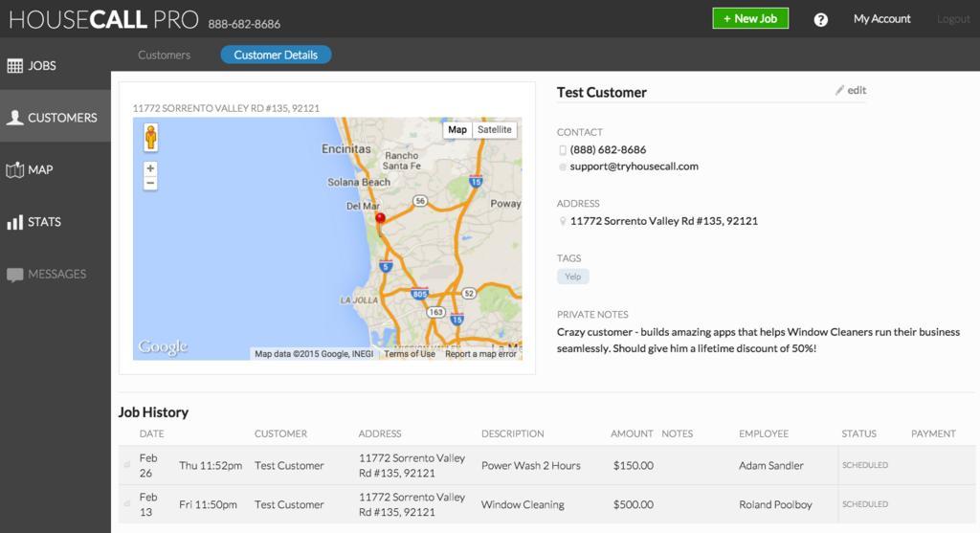Click the address location pin icon
This screenshot has height=533, width=980.
[563, 221]
